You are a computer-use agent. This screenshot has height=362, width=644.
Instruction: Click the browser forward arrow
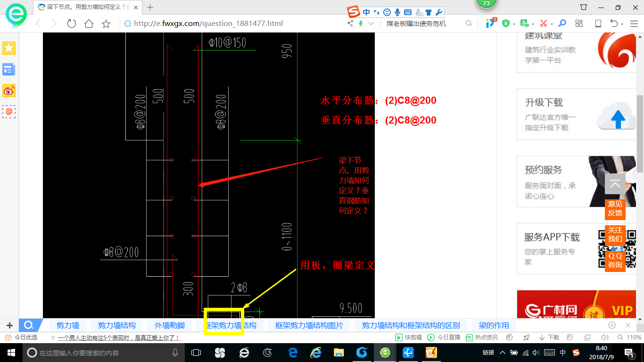pyautogui.click(x=54, y=24)
